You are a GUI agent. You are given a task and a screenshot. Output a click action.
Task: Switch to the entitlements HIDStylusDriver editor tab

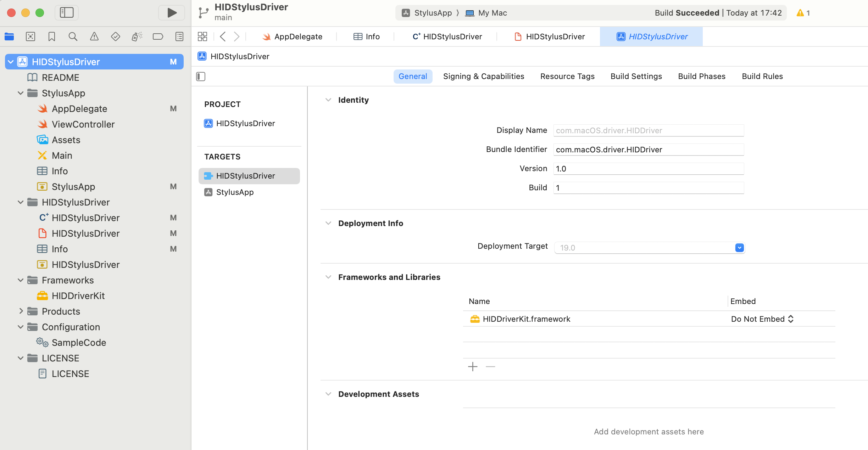(549, 36)
